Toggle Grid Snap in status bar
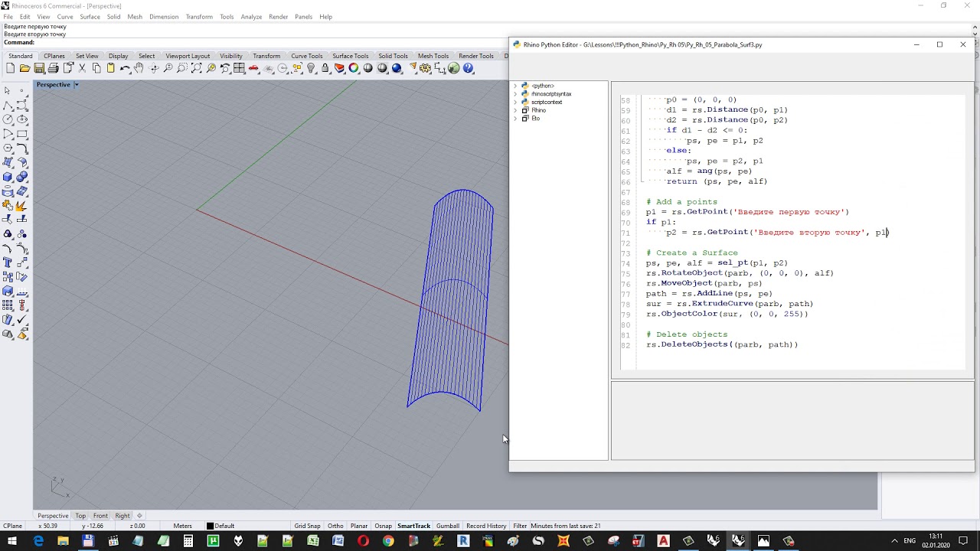This screenshot has width=980, height=551. point(307,526)
